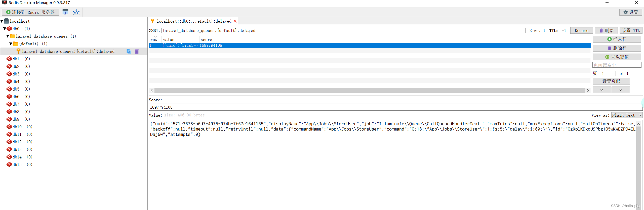Click the Set TTL button
Screen dimensions: 644x210
pyautogui.click(x=631, y=30)
